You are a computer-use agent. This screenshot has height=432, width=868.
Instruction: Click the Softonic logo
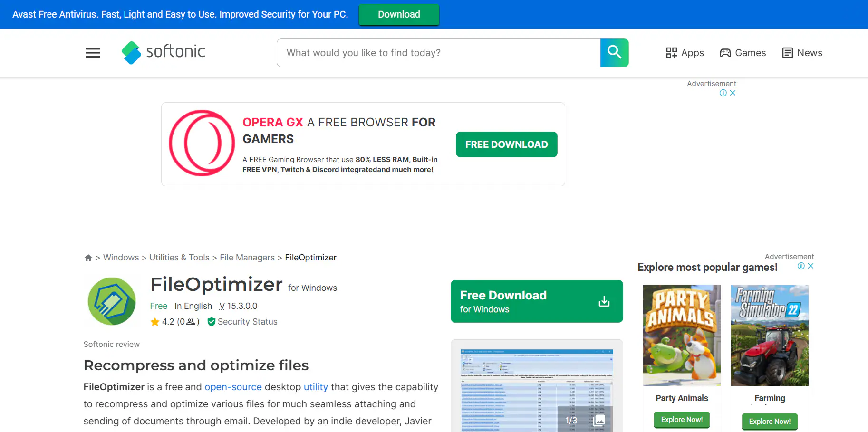click(163, 52)
